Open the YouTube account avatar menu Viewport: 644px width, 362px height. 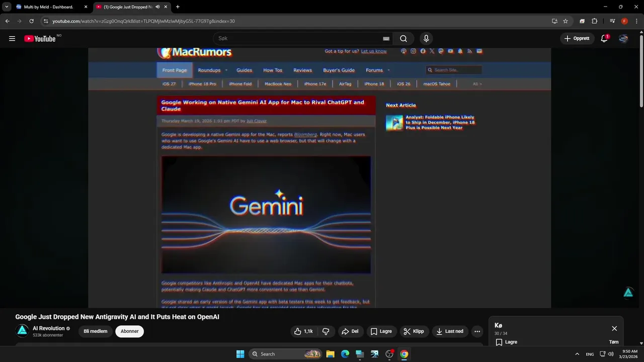point(623,39)
